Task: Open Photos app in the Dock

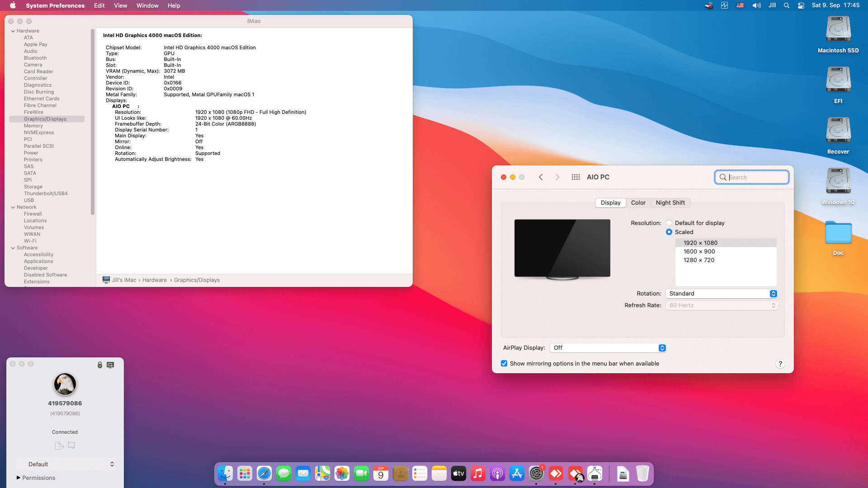Action: (342, 474)
